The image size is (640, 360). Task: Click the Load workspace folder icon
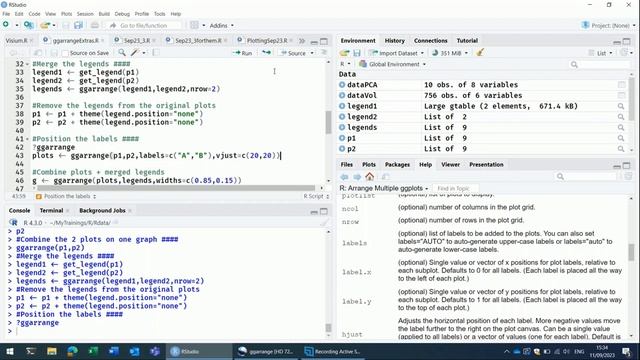tap(344, 53)
